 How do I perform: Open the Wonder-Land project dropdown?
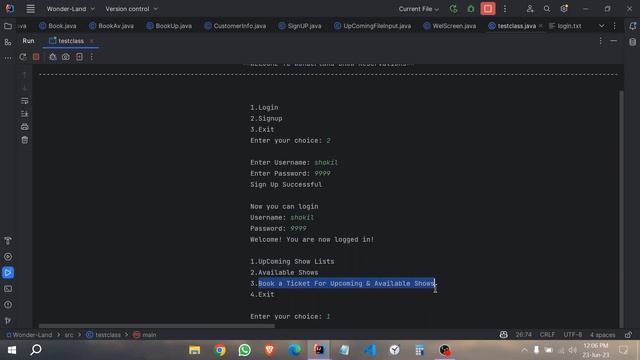tap(70, 9)
